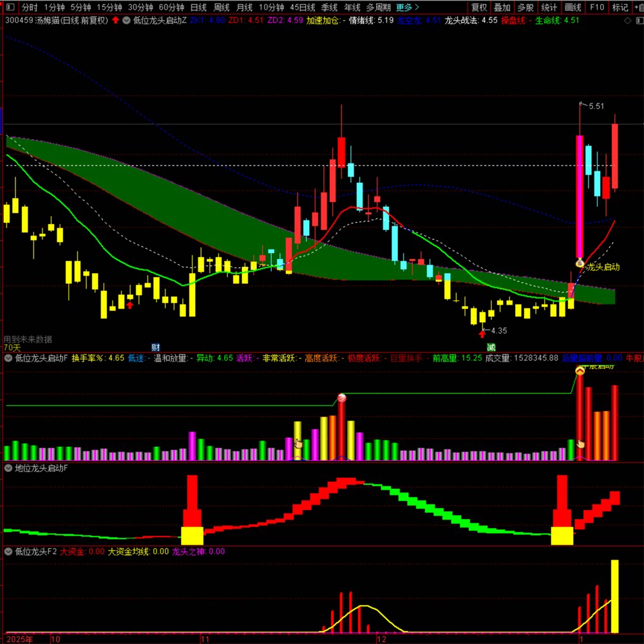Toggle the sidebar panel icon at top-left
This screenshot has width=644, height=644.
point(10,7)
